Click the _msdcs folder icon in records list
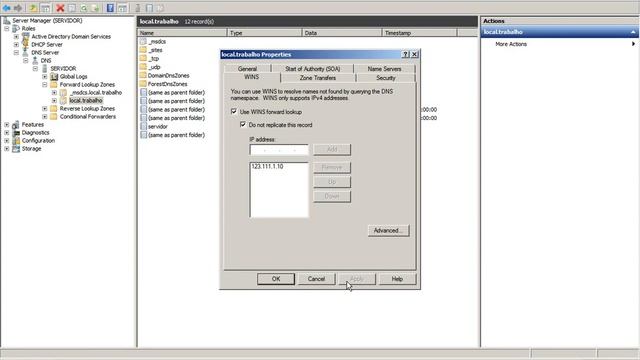 pos(143,41)
